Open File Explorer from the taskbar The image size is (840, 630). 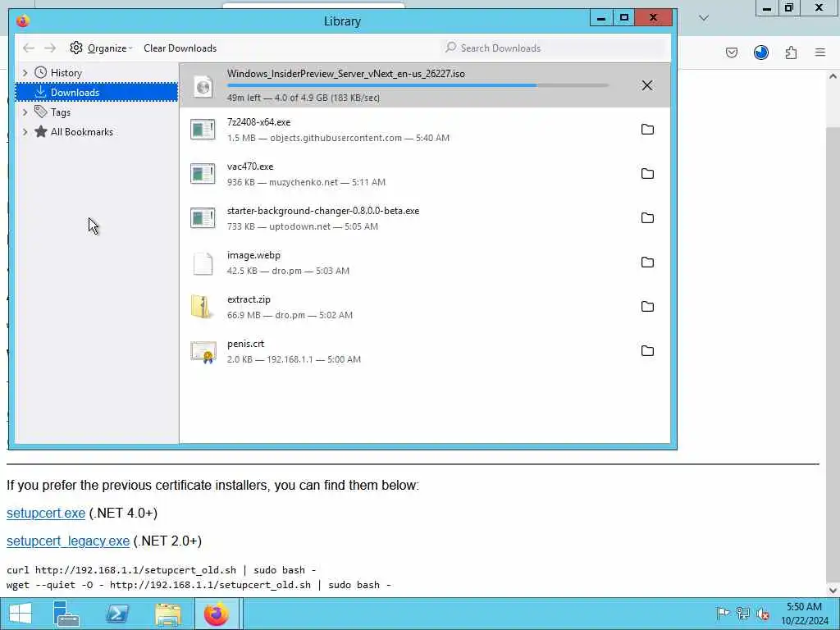pyautogui.click(x=168, y=614)
